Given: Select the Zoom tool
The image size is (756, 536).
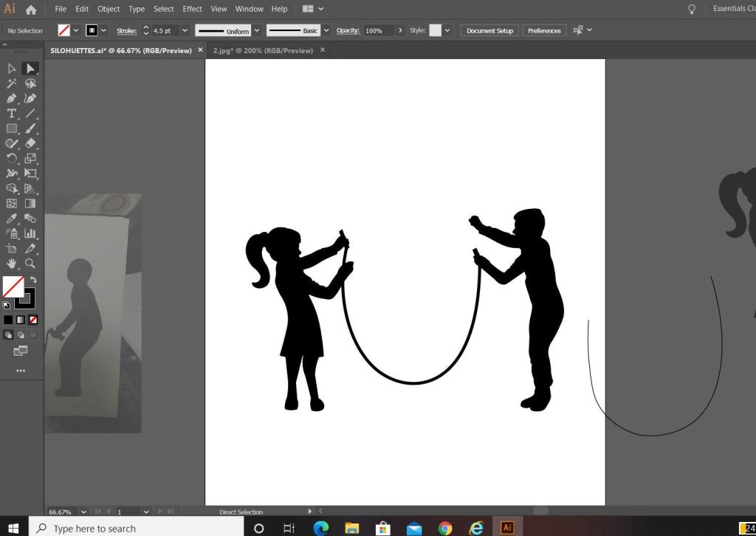Looking at the screenshot, I should pyautogui.click(x=30, y=264).
